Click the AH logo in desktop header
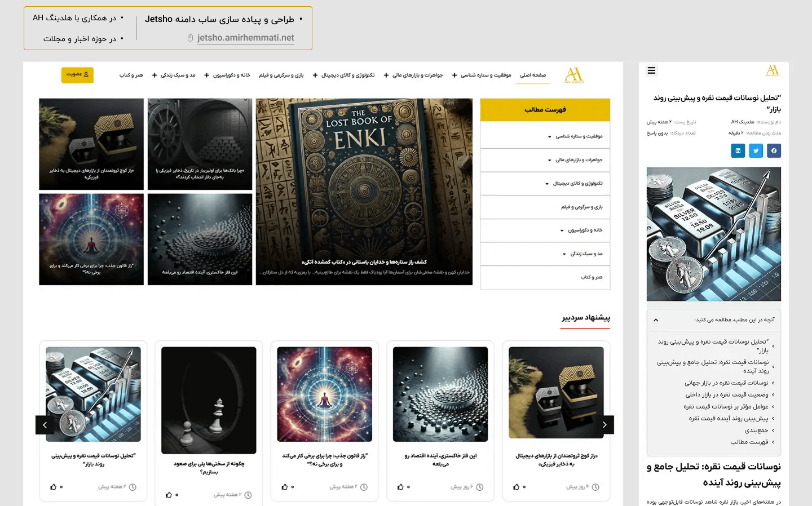 coord(574,75)
